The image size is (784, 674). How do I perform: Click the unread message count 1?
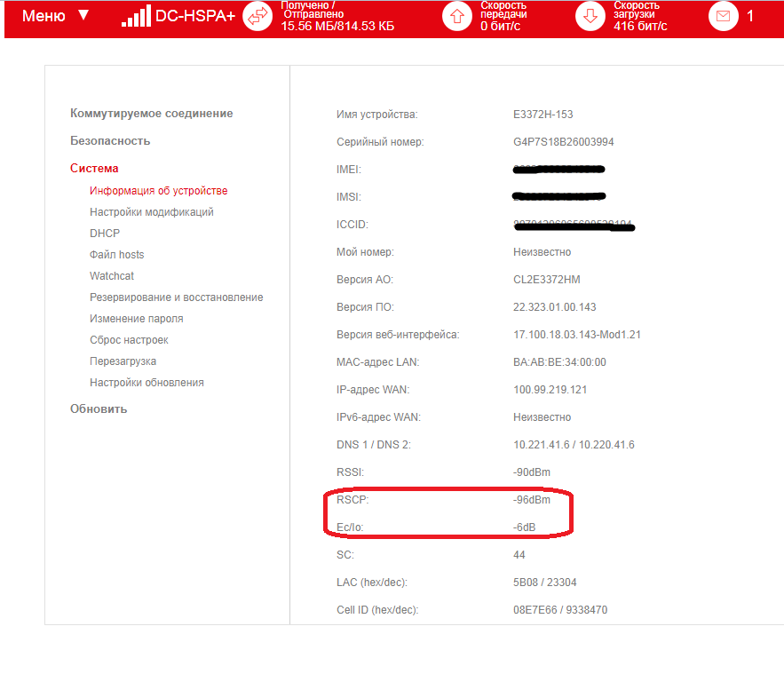pyautogui.click(x=750, y=16)
